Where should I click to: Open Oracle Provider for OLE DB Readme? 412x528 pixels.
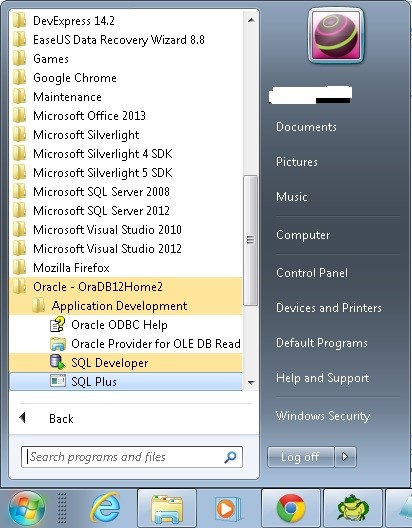click(x=126, y=344)
